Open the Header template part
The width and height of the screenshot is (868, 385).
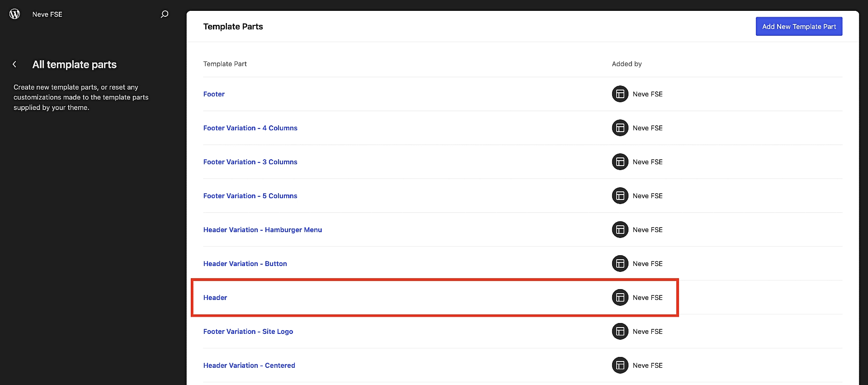point(215,298)
